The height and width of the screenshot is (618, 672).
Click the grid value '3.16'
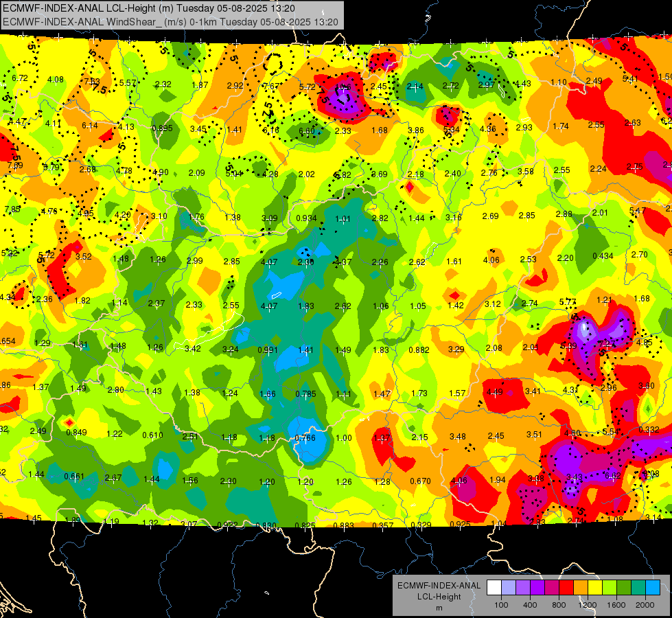(x=454, y=217)
